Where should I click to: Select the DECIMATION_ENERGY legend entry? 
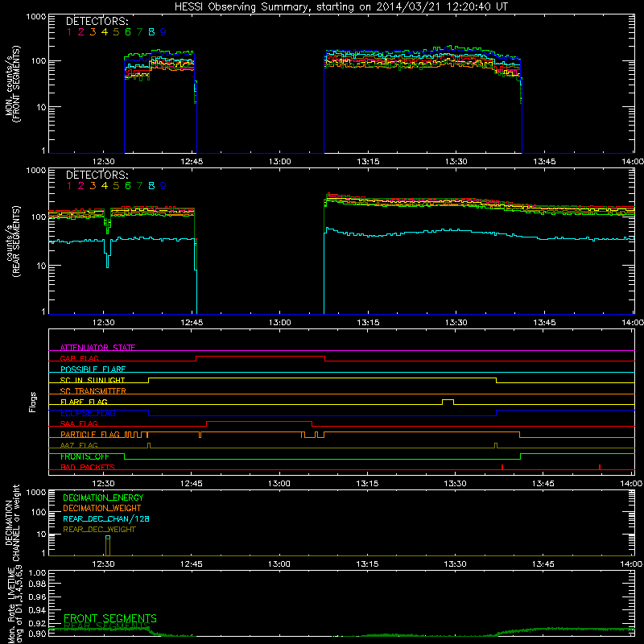tap(103, 497)
